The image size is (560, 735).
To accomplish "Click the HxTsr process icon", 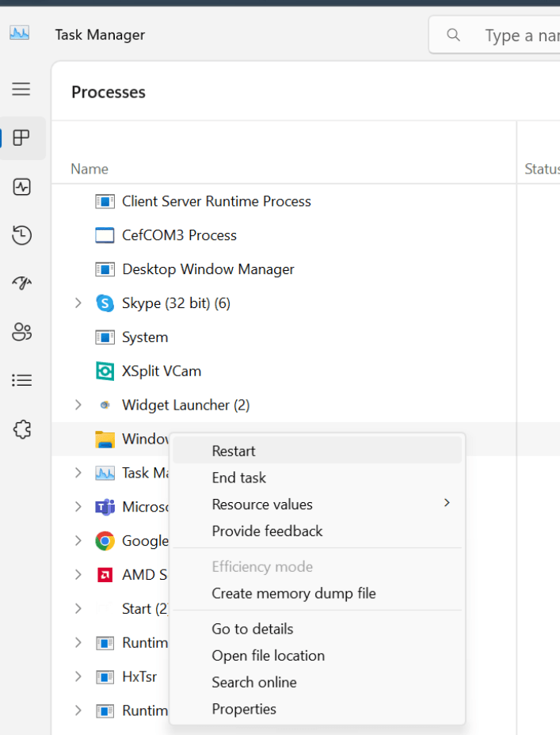I will pos(105,677).
